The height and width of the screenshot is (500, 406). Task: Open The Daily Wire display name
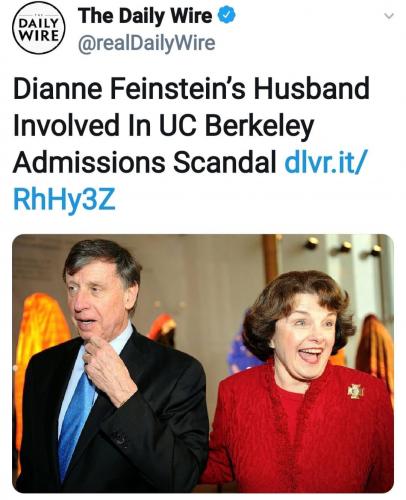click(x=145, y=16)
